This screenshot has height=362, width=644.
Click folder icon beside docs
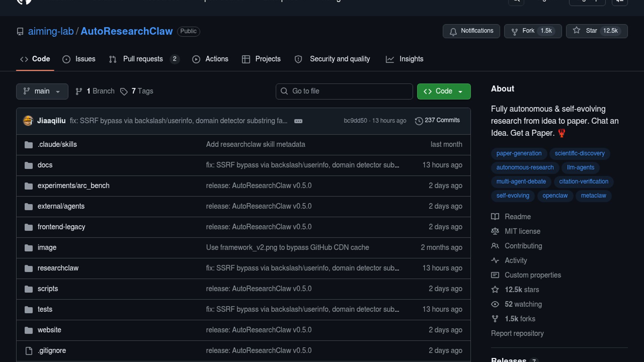(x=29, y=166)
